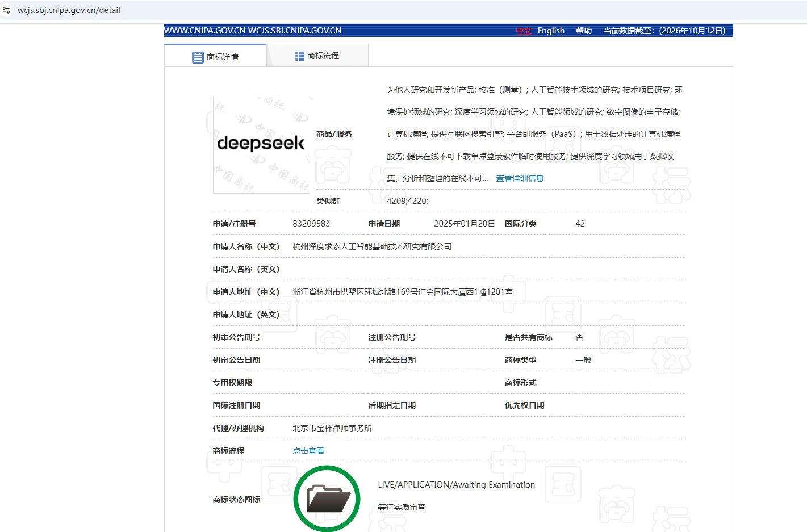Click the 国际注册日期 label
The height and width of the screenshot is (532, 807).
[x=236, y=405]
